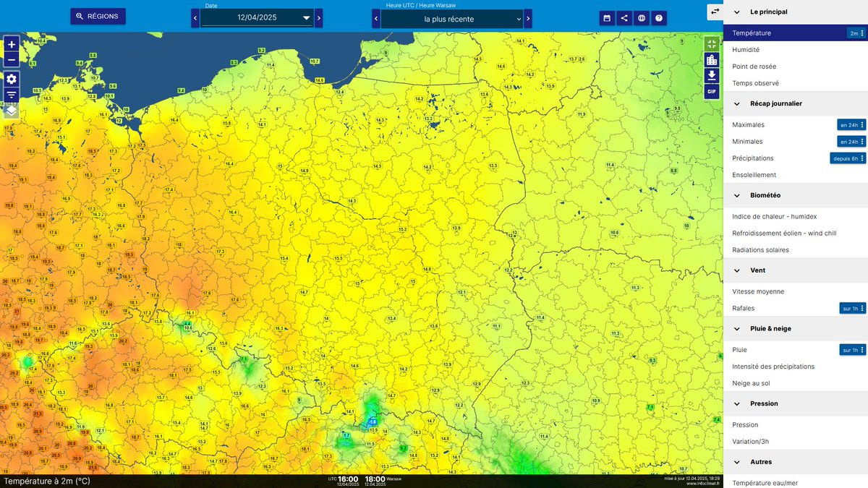The image size is (868, 488).
Task: Go to next hour
Action: click(528, 18)
